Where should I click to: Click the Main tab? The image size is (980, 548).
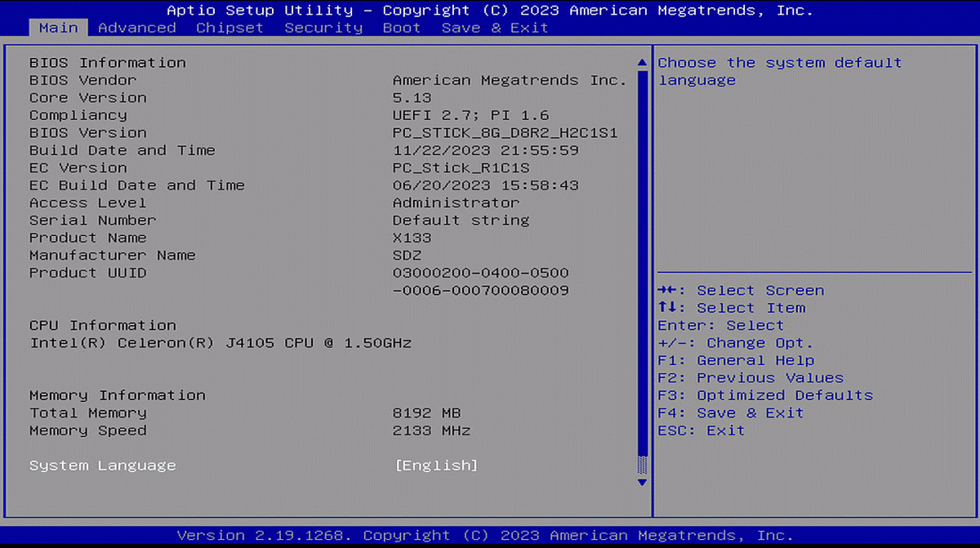pos(58,28)
